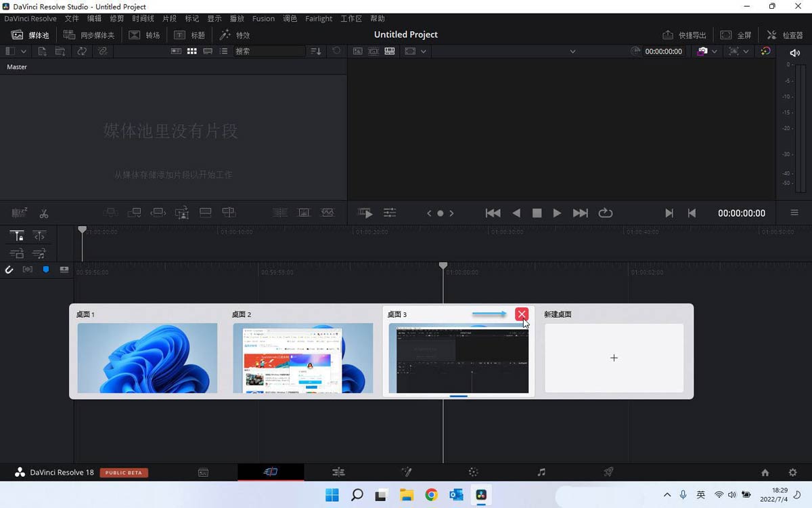Open the Fairlight page music note icon
This screenshot has height=508, width=812.
pos(541,472)
